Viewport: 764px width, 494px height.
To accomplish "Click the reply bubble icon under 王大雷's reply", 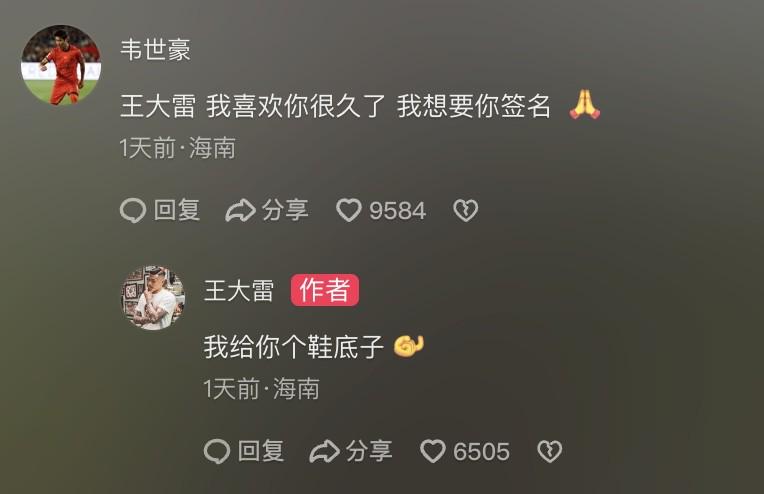I will click(x=217, y=451).
